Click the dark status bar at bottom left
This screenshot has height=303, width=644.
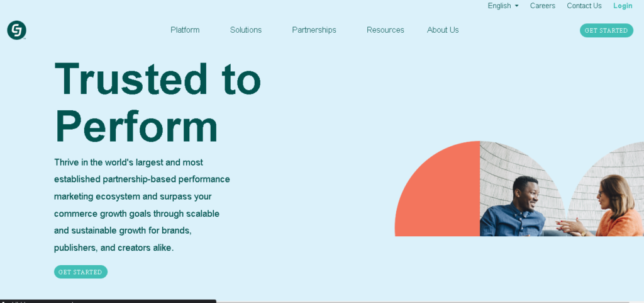click(x=107, y=301)
